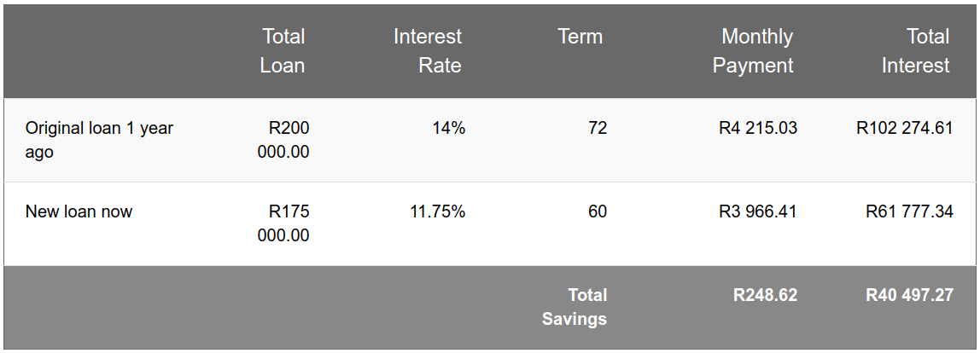Image resolution: width=980 pixels, height=353 pixels.
Task: Click the Interest Rate column header
Action: coord(428,50)
